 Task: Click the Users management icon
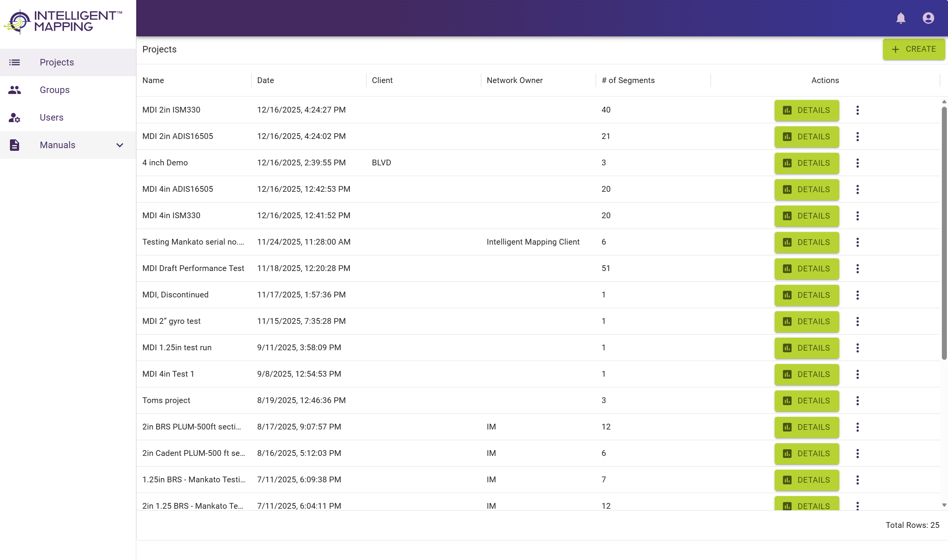click(x=15, y=117)
